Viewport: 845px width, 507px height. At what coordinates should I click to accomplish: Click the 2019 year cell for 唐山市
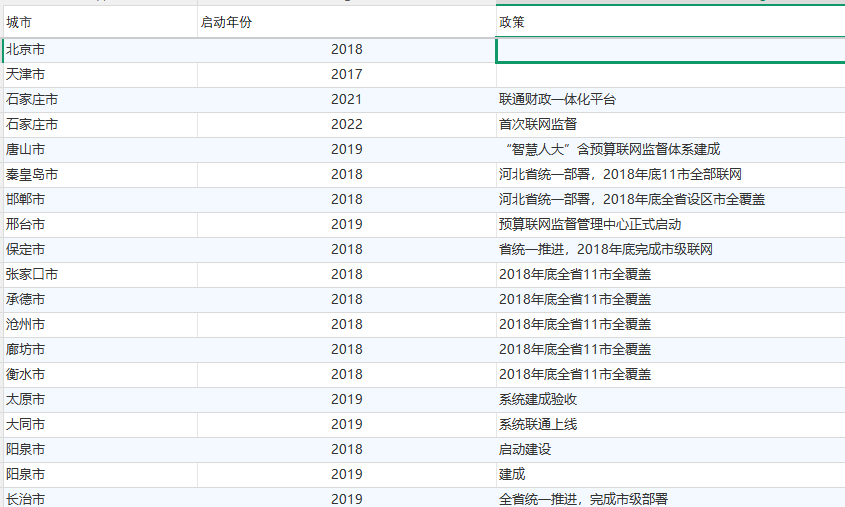[x=347, y=150]
